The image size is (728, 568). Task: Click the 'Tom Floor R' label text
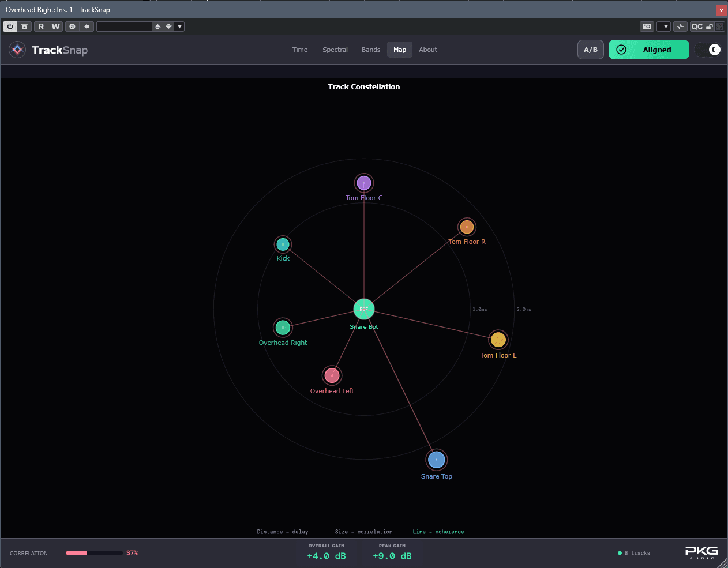pyautogui.click(x=467, y=242)
